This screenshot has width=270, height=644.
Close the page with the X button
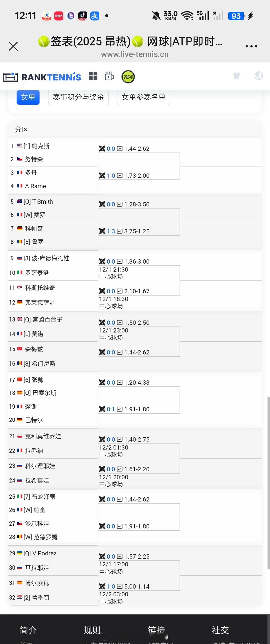click(13, 46)
